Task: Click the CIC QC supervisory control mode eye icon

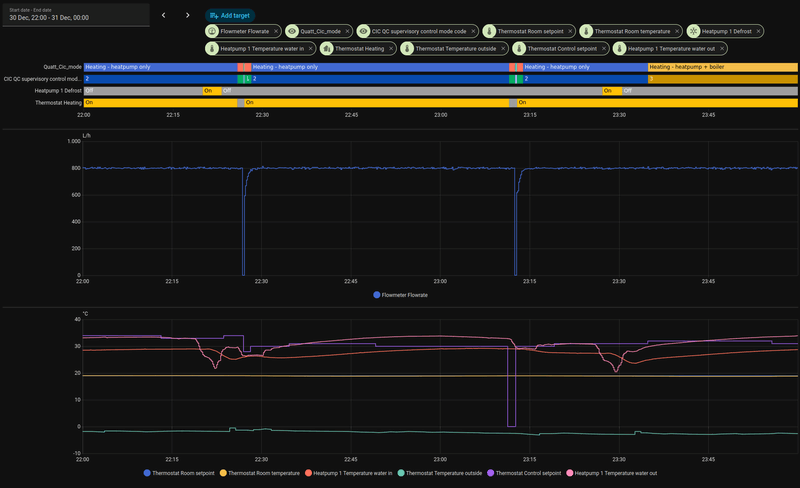Action: click(363, 31)
